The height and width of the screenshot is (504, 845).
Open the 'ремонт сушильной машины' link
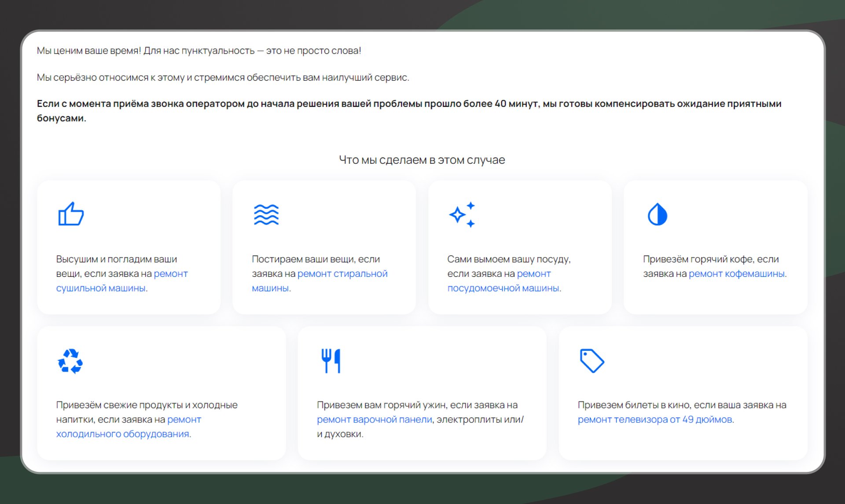coord(101,288)
